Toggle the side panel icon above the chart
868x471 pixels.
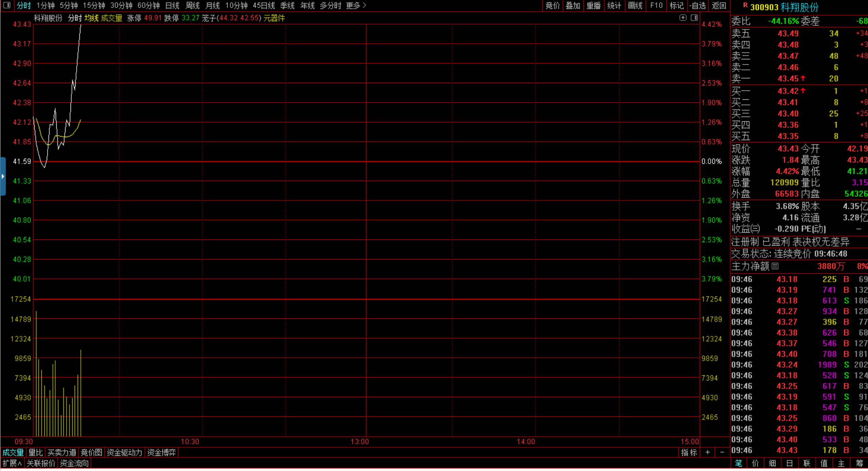(694, 18)
